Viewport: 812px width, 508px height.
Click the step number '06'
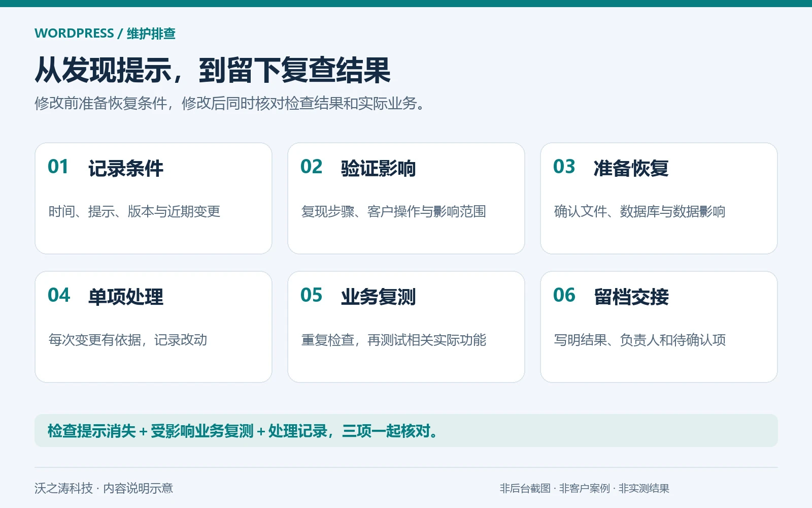coord(564,295)
